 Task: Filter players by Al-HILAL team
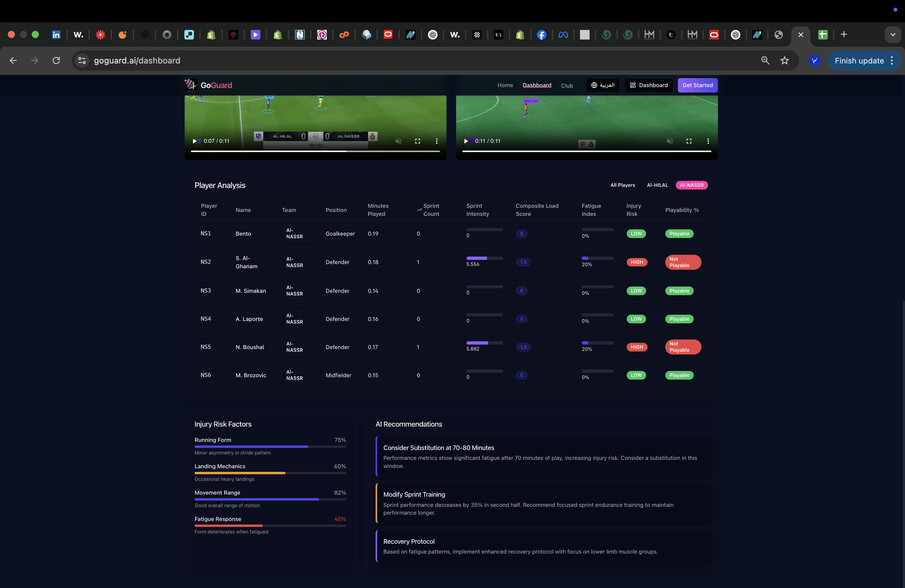point(657,185)
